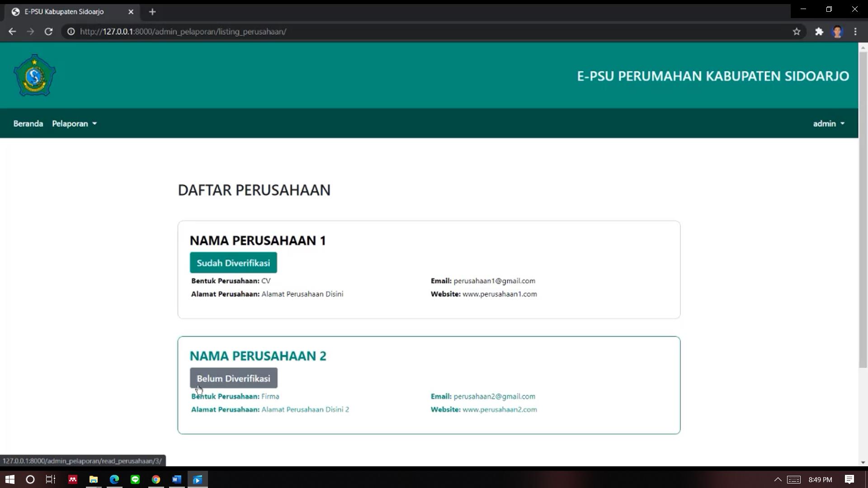868x488 pixels.
Task: Select the E-PSU Kabupaten Sidoarjo tab
Action: pos(64,12)
